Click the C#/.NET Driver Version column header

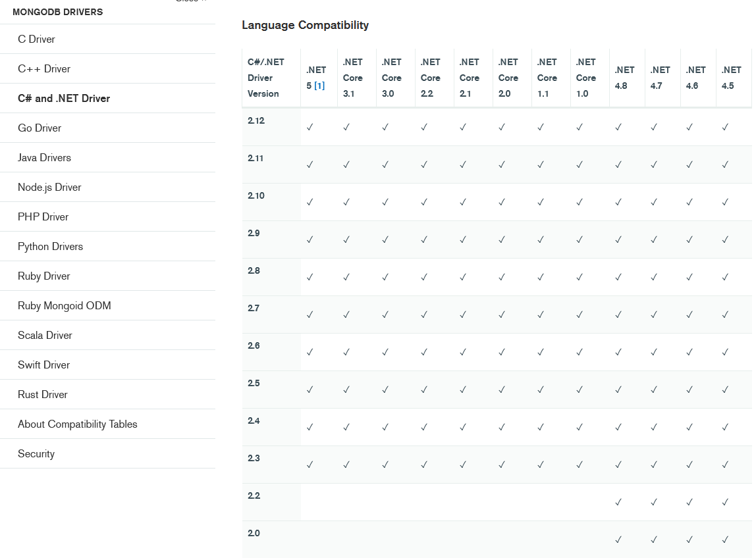(265, 78)
